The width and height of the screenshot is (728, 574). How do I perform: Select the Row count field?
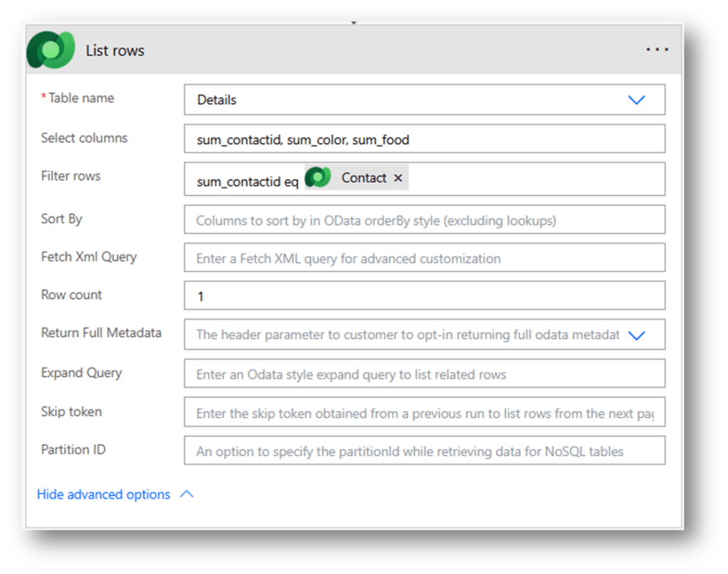pyautogui.click(x=424, y=296)
